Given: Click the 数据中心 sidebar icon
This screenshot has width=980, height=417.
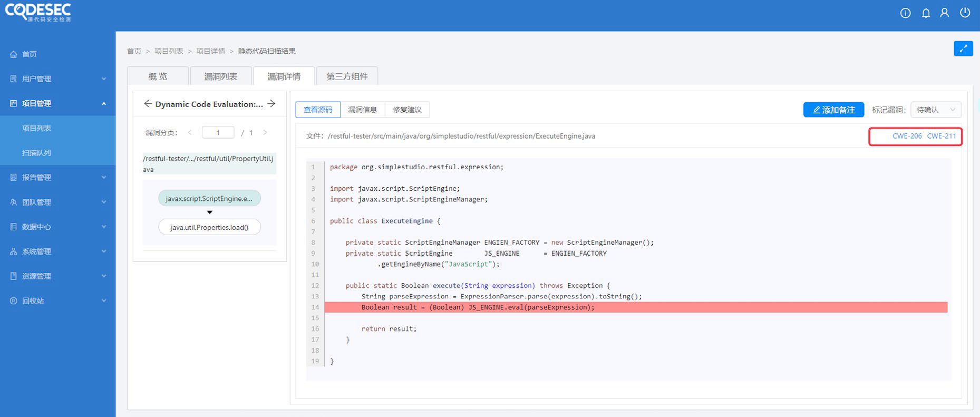Looking at the screenshot, I should point(14,227).
